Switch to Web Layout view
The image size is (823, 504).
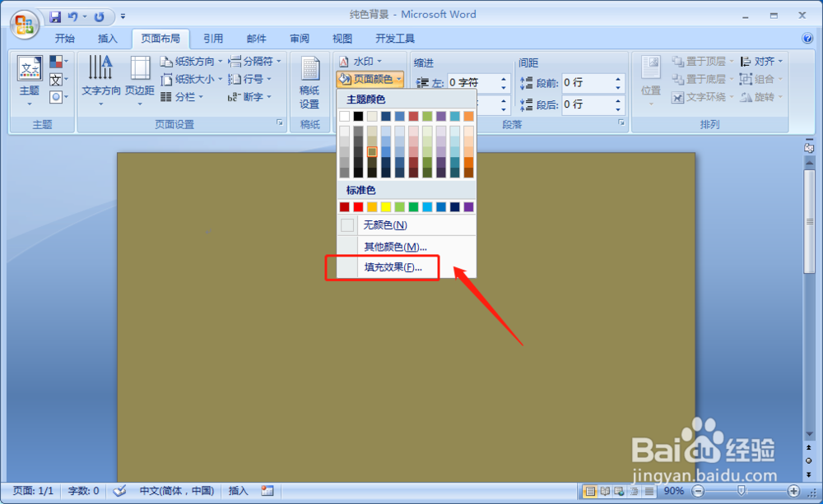(620, 492)
